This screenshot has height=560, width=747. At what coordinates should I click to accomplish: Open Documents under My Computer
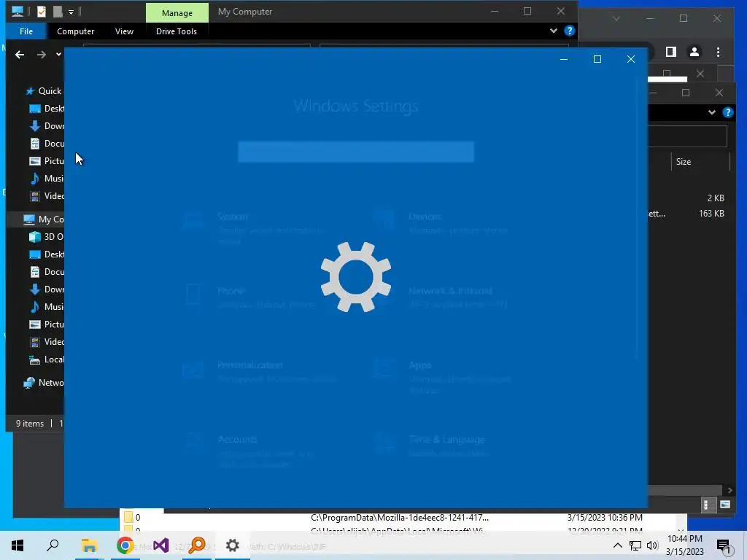47,272
